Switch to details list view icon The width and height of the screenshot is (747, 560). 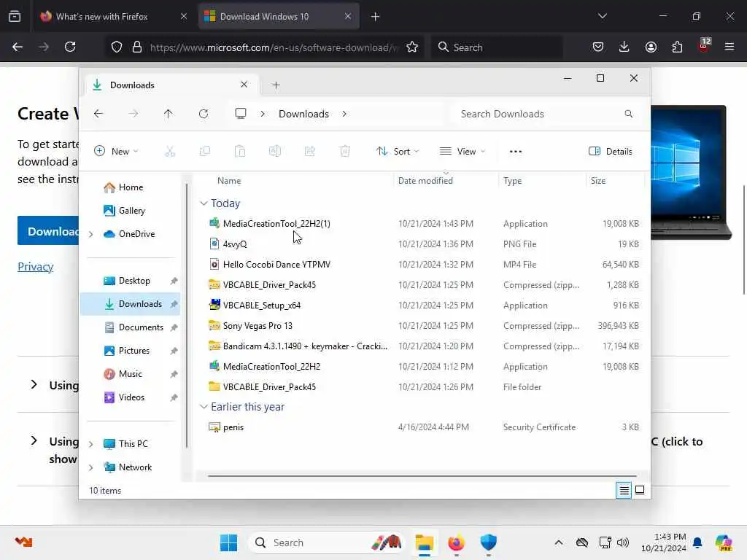624,490
